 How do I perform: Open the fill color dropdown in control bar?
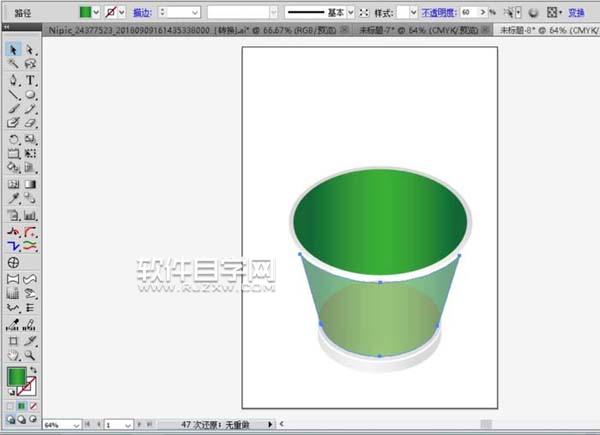(96, 13)
